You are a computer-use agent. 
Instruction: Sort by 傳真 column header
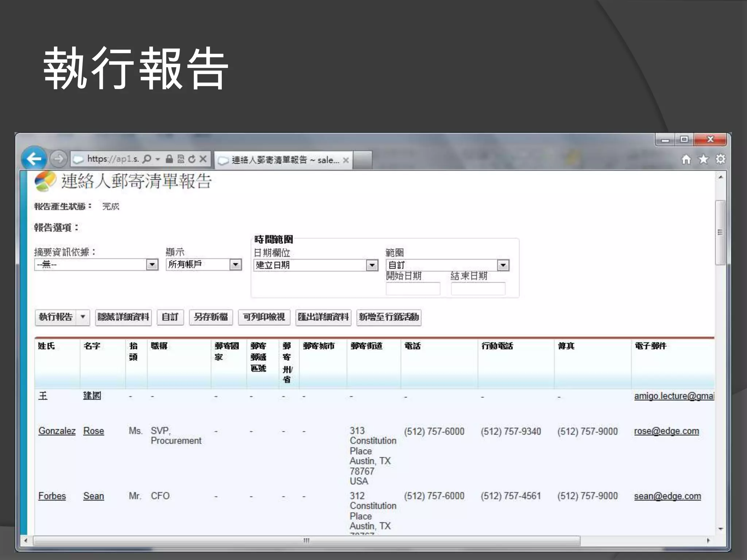click(566, 346)
